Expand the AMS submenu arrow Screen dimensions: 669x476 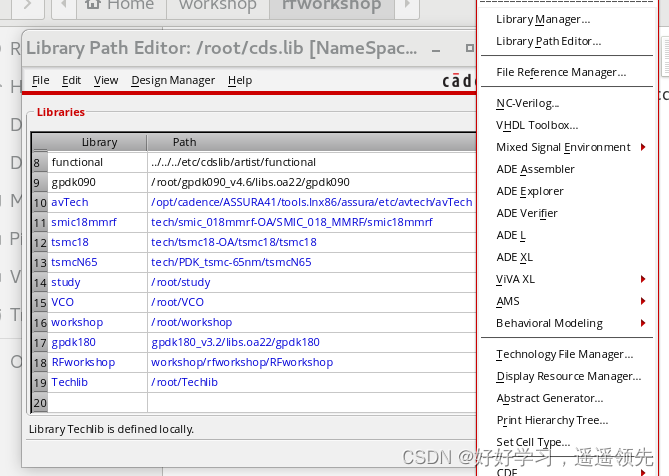tap(643, 301)
